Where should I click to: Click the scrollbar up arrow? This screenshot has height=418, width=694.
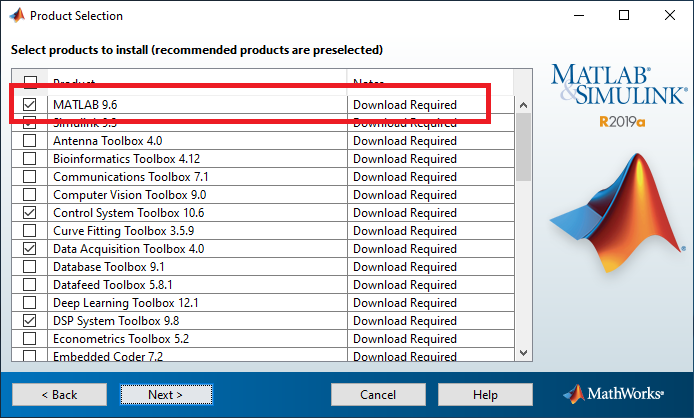[524, 105]
